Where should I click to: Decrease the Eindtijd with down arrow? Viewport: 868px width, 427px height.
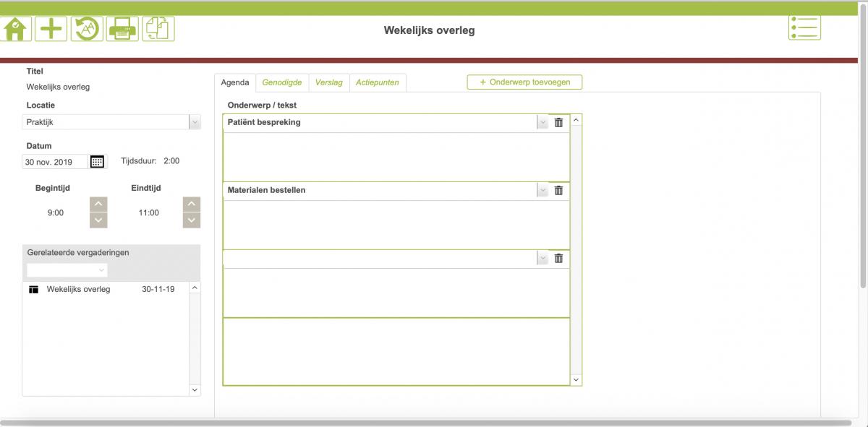click(x=192, y=220)
